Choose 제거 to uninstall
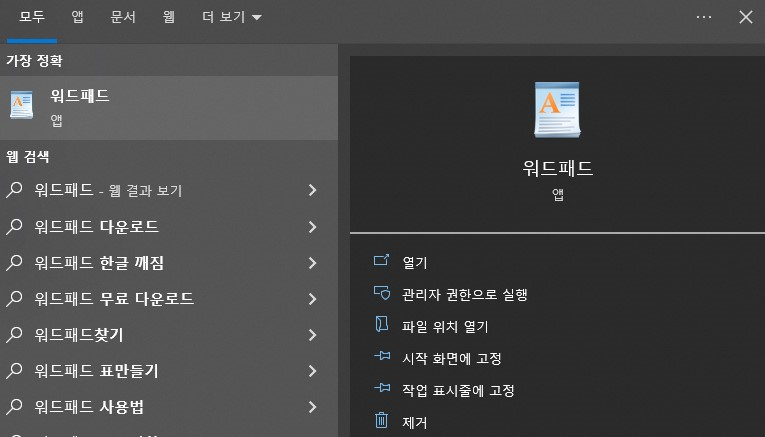The image size is (765, 437). (415, 422)
